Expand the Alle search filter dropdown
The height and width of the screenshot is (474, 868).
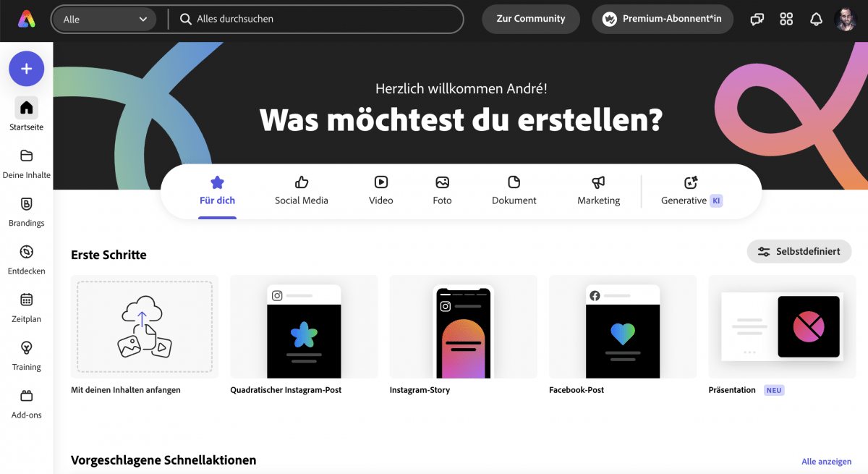[105, 20]
